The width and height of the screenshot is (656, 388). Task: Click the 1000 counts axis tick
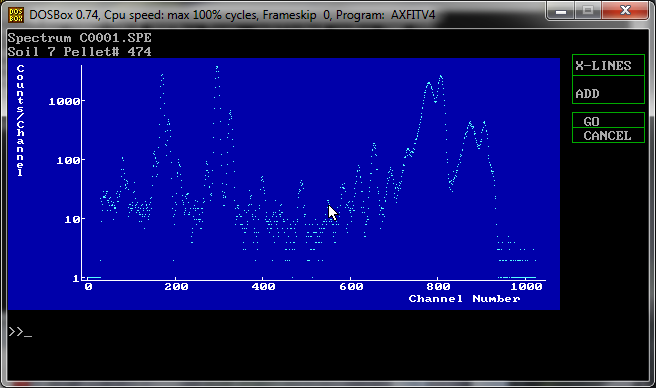[64, 101]
